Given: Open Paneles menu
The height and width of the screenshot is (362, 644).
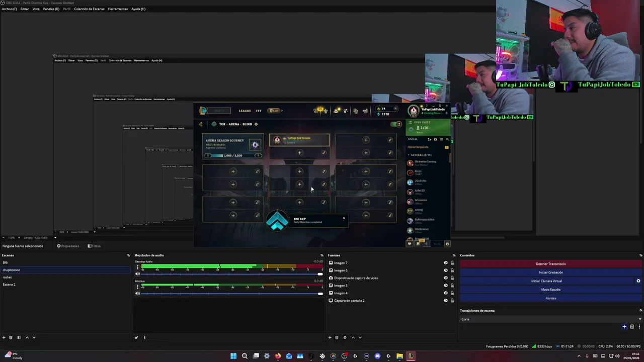Looking at the screenshot, I should pyautogui.click(x=51, y=9).
